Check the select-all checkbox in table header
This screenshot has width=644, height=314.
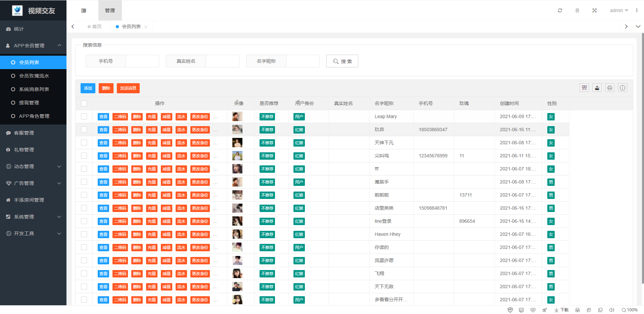pos(84,103)
